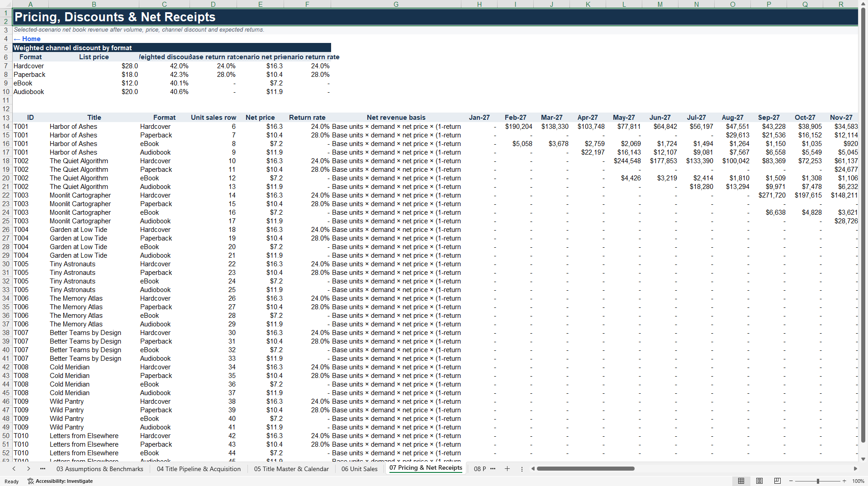Switch to Page Break Preview

pos(777,481)
